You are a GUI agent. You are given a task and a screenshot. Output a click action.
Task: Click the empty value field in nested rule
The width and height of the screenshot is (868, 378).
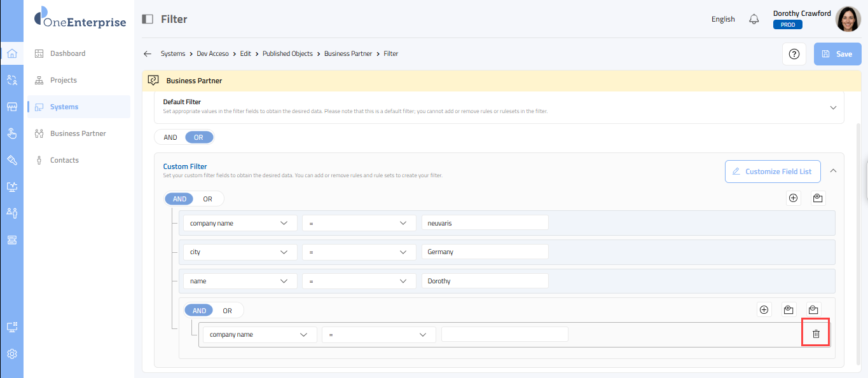(x=504, y=334)
